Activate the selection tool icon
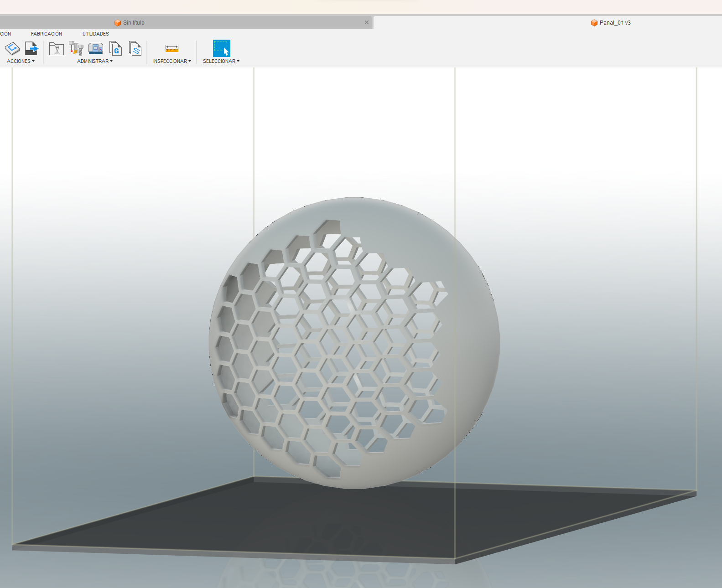Viewport: 722px width, 588px height. (222, 48)
